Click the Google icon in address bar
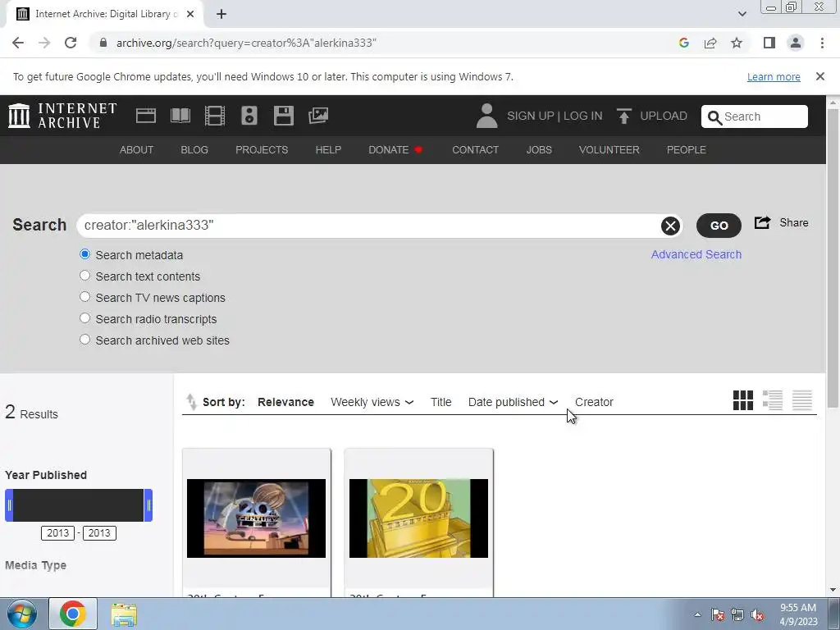840x630 pixels. pyautogui.click(x=683, y=43)
